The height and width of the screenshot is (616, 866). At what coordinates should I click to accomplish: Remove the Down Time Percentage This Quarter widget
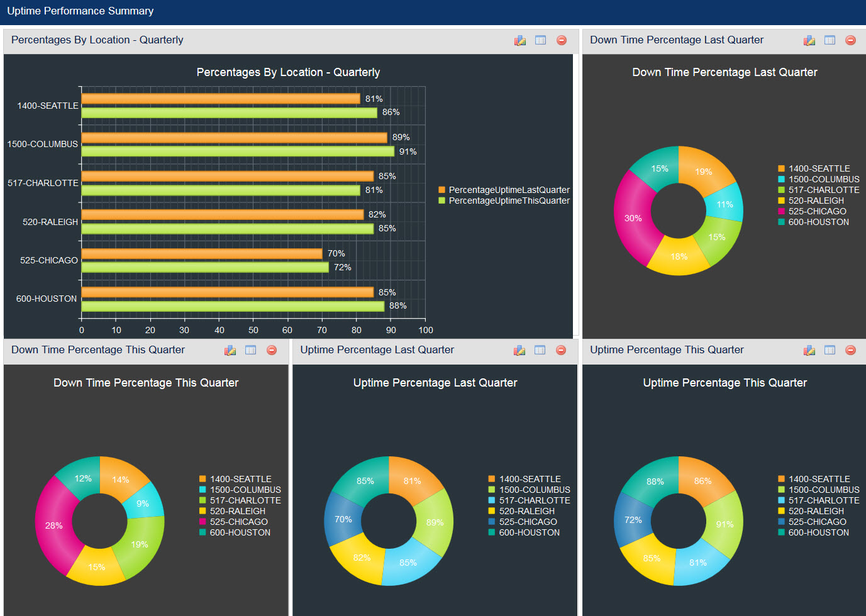[x=271, y=350]
